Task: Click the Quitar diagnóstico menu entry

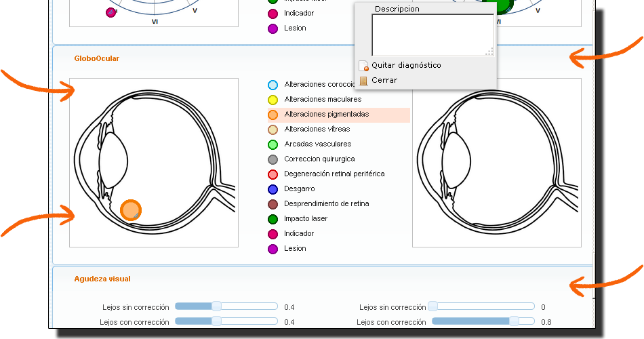Action: (405, 65)
